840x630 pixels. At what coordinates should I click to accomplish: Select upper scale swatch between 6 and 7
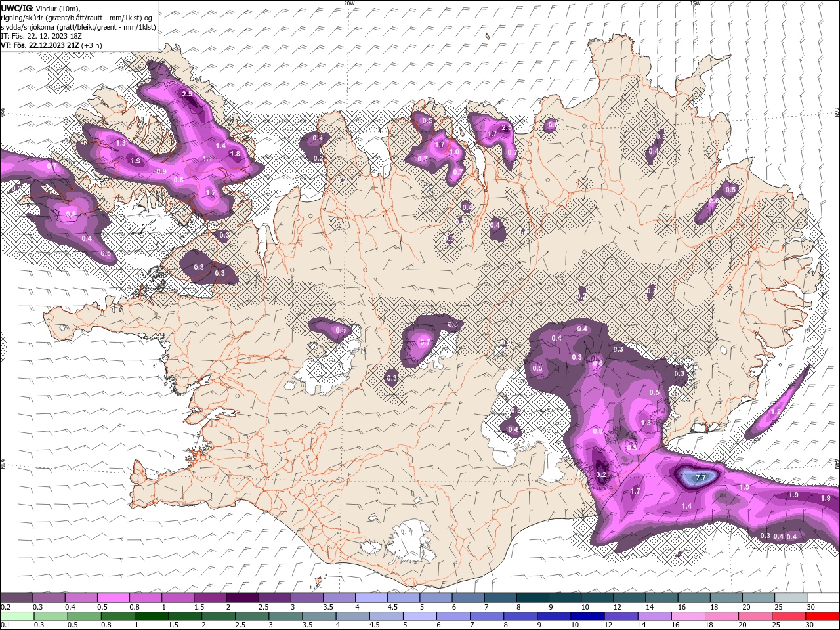(468, 598)
